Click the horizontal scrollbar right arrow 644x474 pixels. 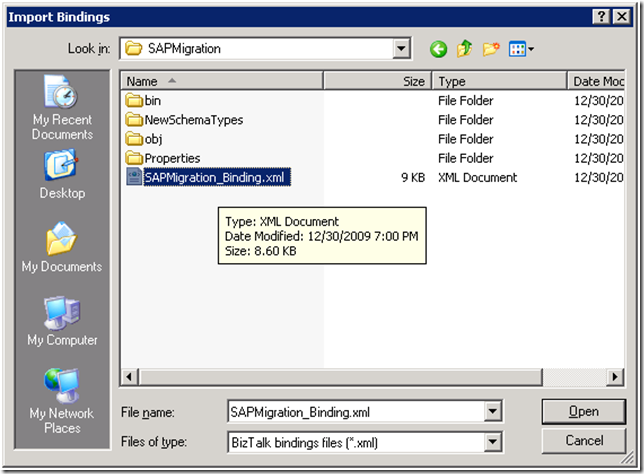(615, 376)
